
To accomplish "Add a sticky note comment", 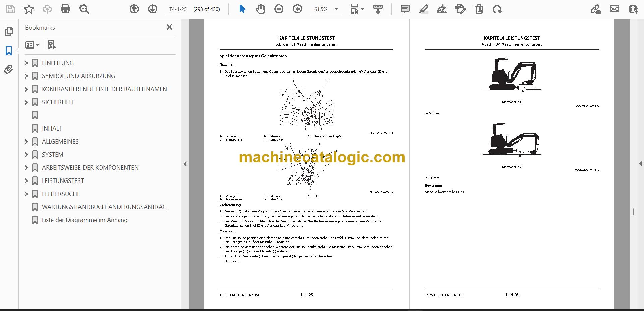I will coord(405,9).
